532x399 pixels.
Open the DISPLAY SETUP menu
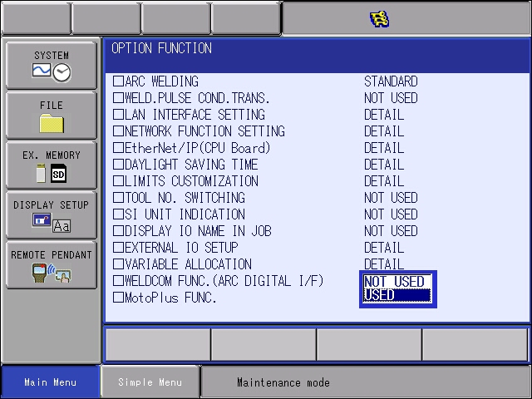(52, 215)
